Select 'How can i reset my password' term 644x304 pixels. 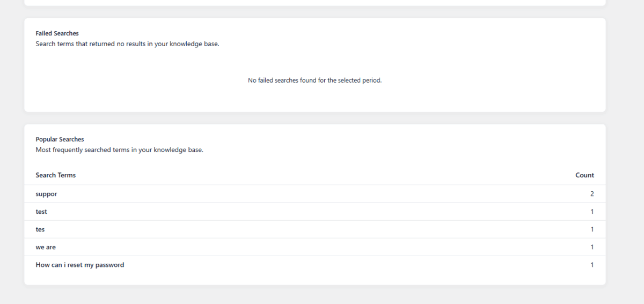pyautogui.click(x=80, y=265)
